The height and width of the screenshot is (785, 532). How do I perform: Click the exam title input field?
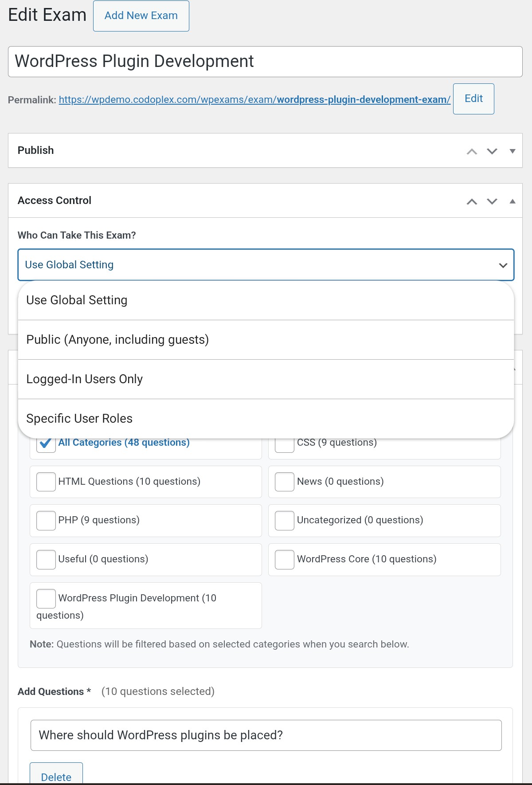(x=266, y=61)
